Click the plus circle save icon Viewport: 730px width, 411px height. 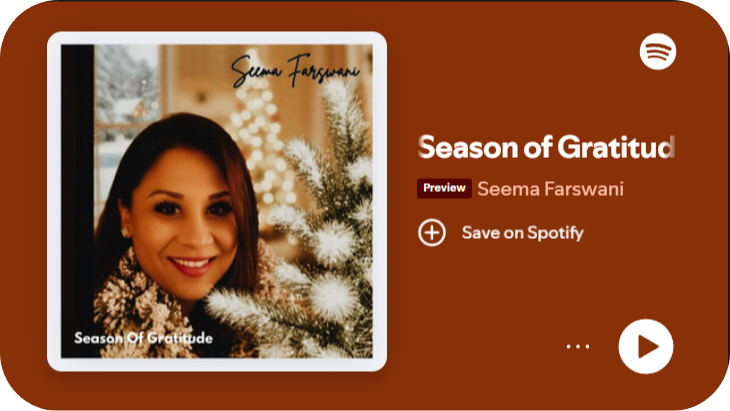point(432,232)
